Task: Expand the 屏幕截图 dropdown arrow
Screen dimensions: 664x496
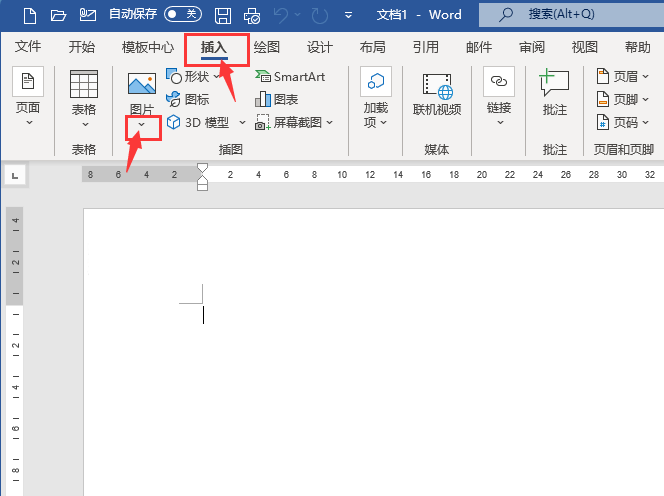Action: [330, 122]
